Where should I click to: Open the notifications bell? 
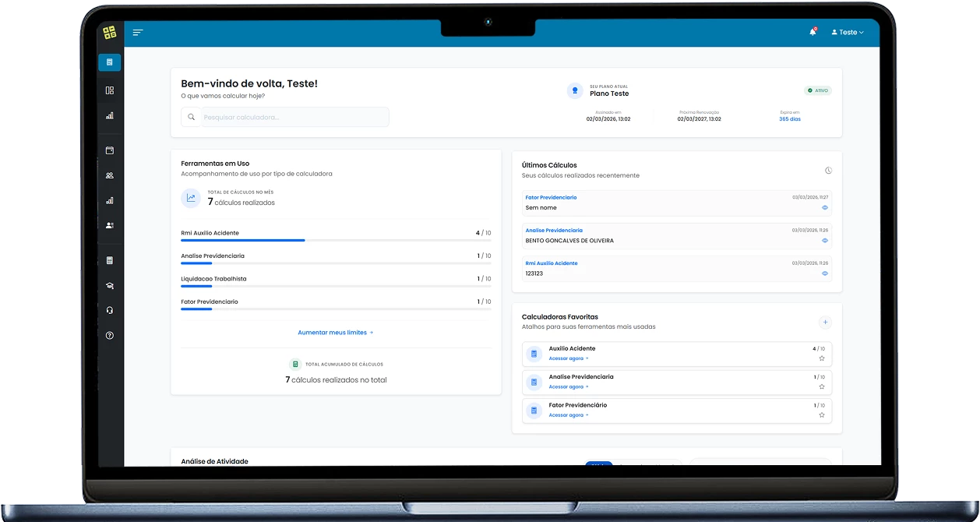point(813,32)
